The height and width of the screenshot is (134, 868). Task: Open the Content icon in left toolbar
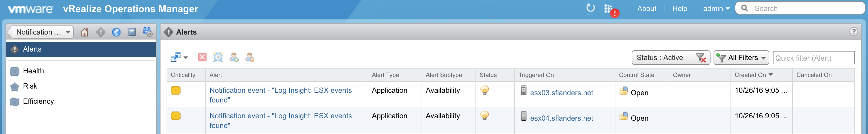point(132,32)
